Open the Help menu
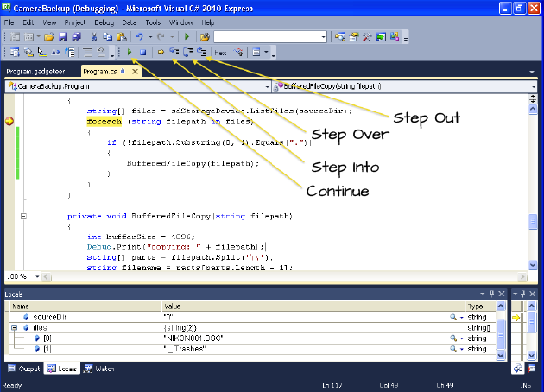The image size is (544, 392). tap(207, 22)
